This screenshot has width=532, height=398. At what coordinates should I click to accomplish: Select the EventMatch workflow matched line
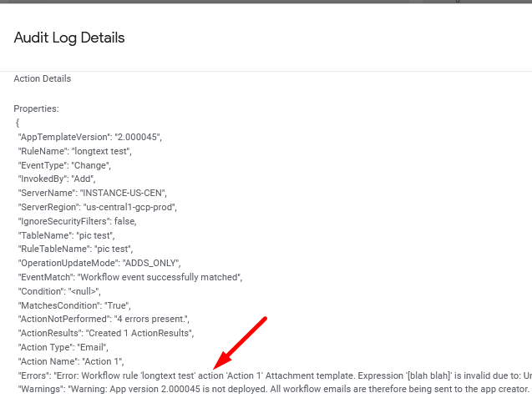130,277
